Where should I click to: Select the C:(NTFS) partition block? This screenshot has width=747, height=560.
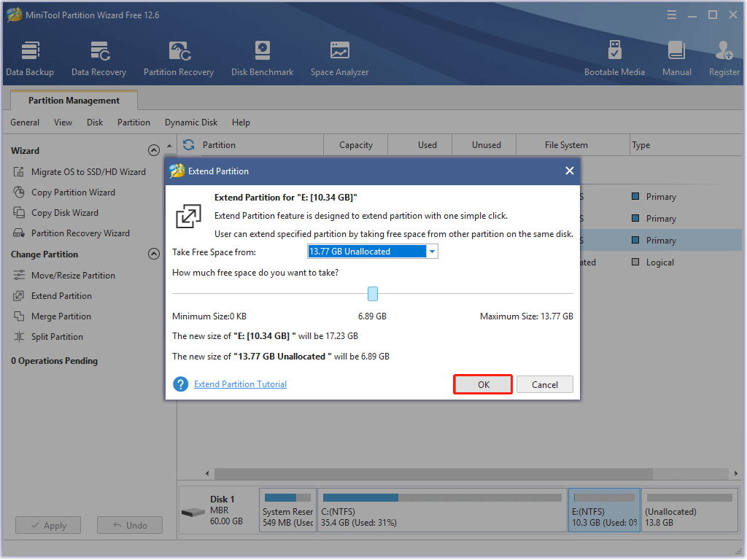pos(442,510)
